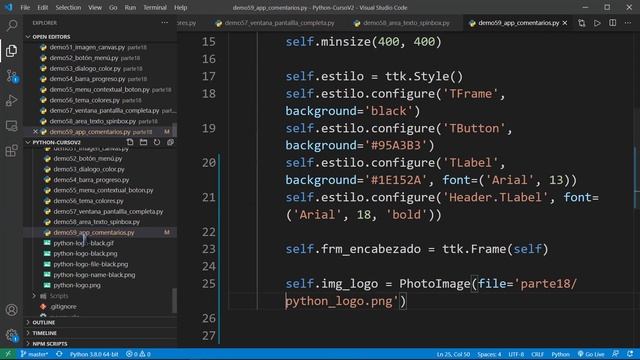Open demo56_tema_colores.py in file tree
The width and height of the screenshot is (640, 360).
point(88,201)
